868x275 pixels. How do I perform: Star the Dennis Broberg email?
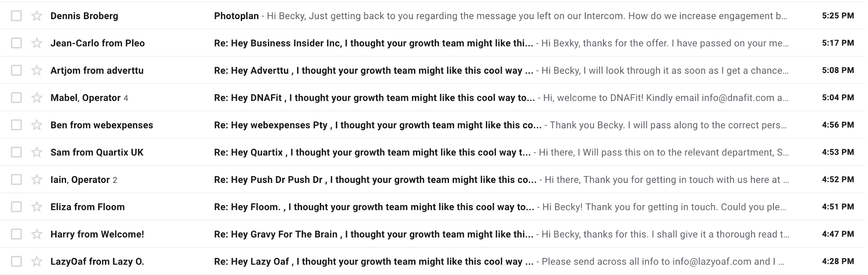pos(36,16)
